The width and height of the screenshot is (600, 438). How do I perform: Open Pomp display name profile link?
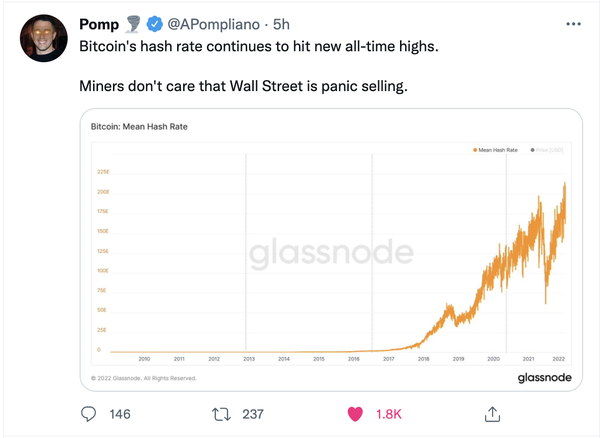[x=99, y=24]
